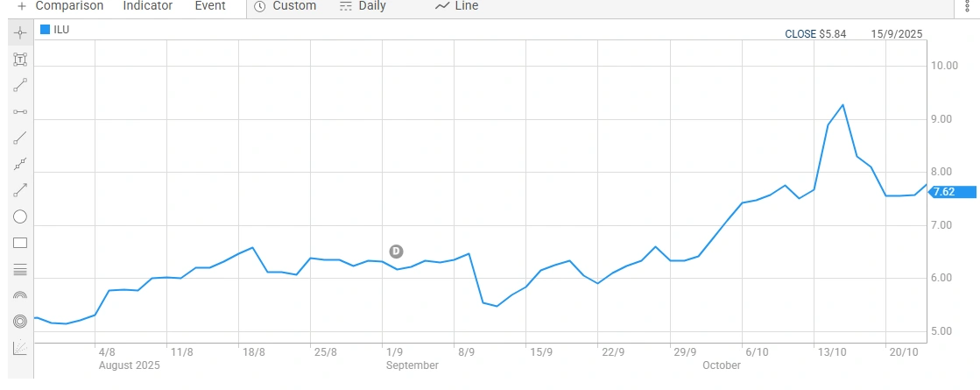Select the text annotation tool
Screen dimensions: 980x390
[x=20, y=60]
